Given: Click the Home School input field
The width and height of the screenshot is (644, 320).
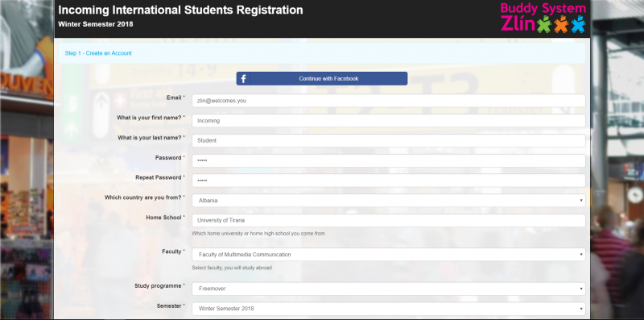Looking at the screenshot, I should (389, 221).
